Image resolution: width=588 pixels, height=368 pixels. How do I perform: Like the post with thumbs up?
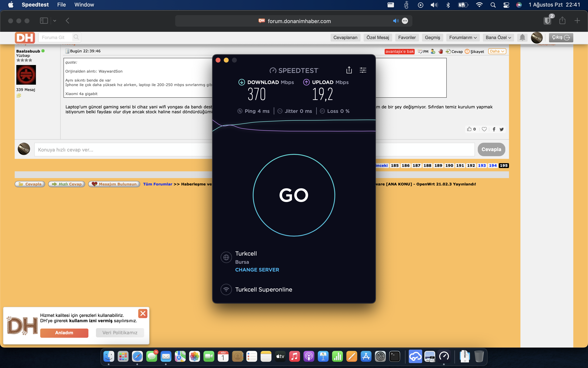[469, 129]
